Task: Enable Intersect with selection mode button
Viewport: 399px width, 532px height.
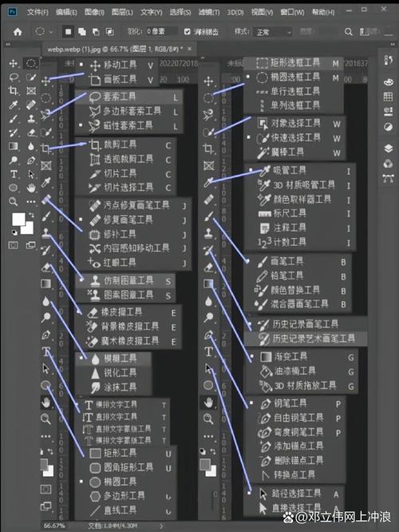Action: tap(110, 32)
